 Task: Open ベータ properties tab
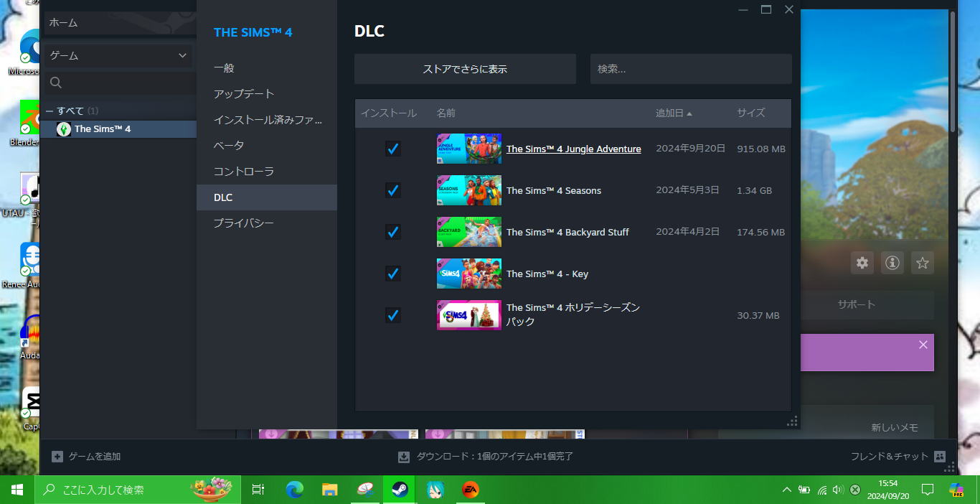267,146
